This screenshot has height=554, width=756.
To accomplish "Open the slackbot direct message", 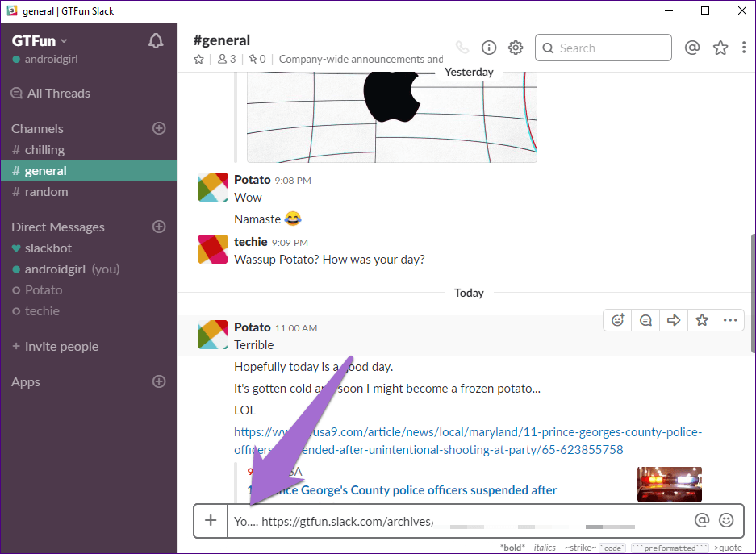I will 89,248.
